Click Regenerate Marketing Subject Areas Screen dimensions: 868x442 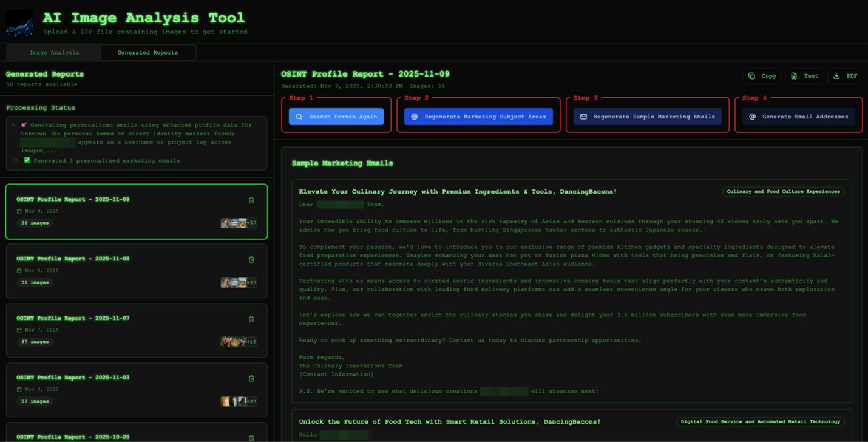pos(478,117)
